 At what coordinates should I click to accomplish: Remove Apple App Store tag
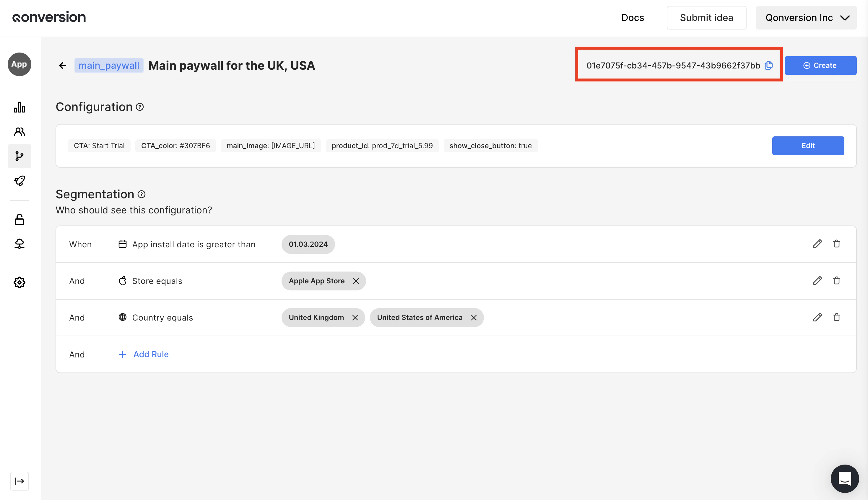[356, 281]
